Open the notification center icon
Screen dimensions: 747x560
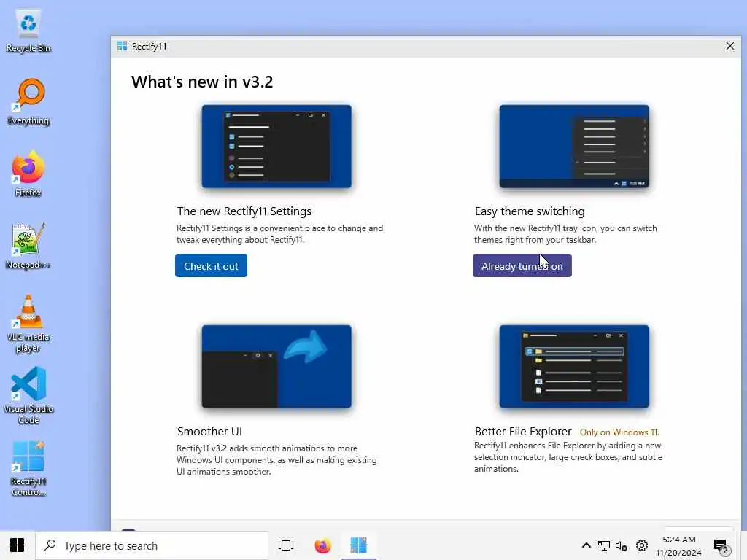[x=721, y=546]
